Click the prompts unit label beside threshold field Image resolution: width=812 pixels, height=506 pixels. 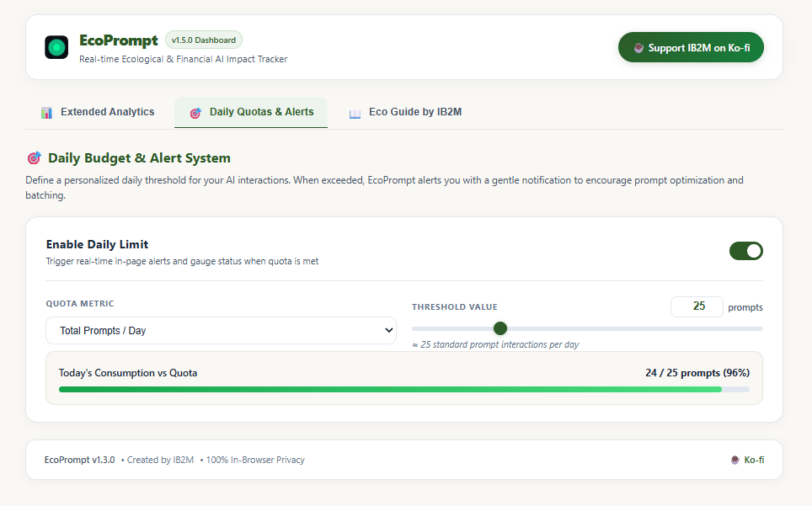point(745,307)
